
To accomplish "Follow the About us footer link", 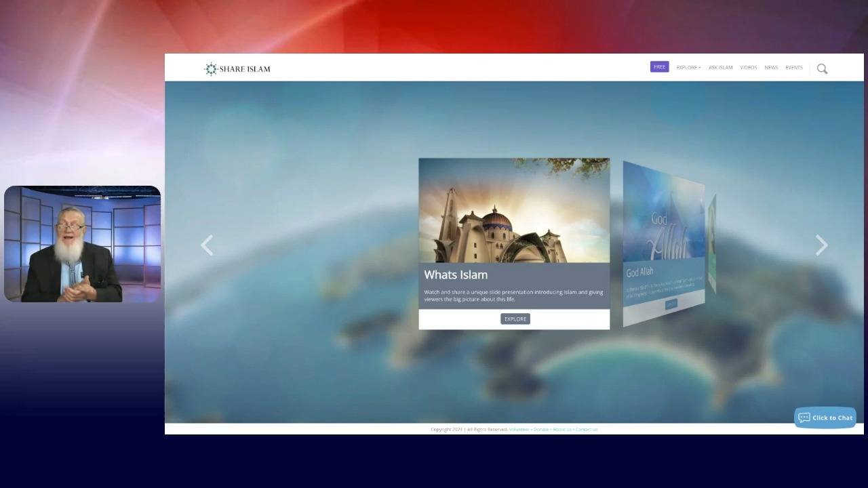I will 562,429.
